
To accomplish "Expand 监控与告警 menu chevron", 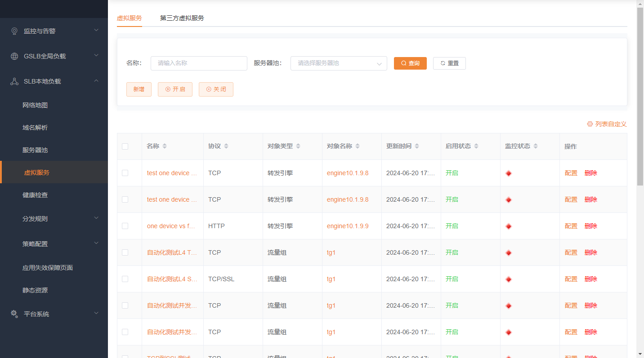I will (x=96, y=30).
